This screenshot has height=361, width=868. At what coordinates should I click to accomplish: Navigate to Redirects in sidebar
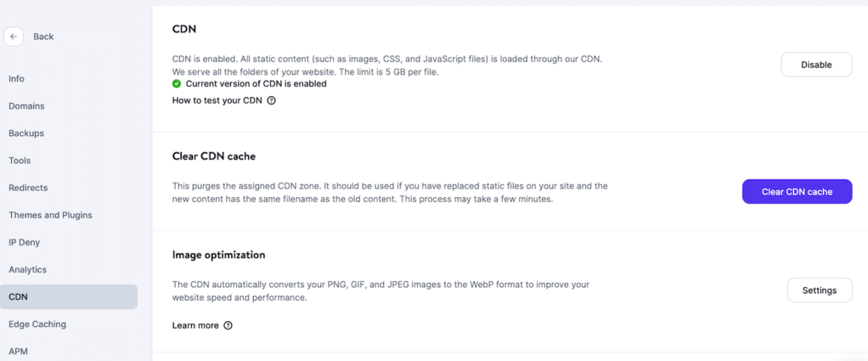click(x=28, y=188)
